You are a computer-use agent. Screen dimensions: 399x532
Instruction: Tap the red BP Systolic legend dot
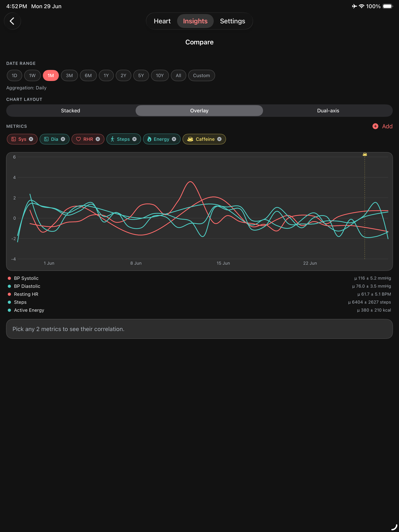click(9, 278)
